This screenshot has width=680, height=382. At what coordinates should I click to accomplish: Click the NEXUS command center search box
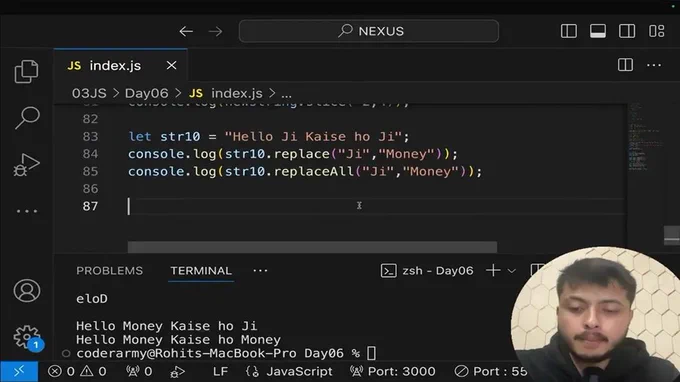click(x=369, y=31)
